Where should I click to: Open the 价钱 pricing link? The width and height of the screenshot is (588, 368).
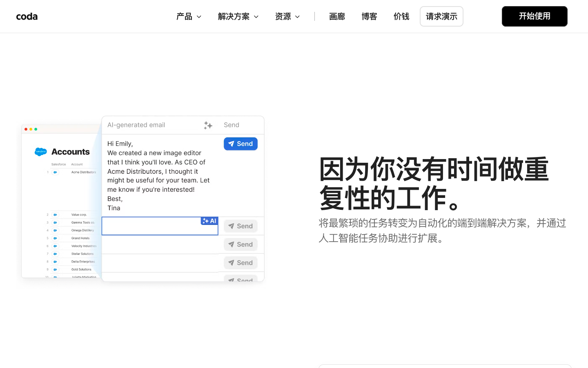[x=401, y=16]
